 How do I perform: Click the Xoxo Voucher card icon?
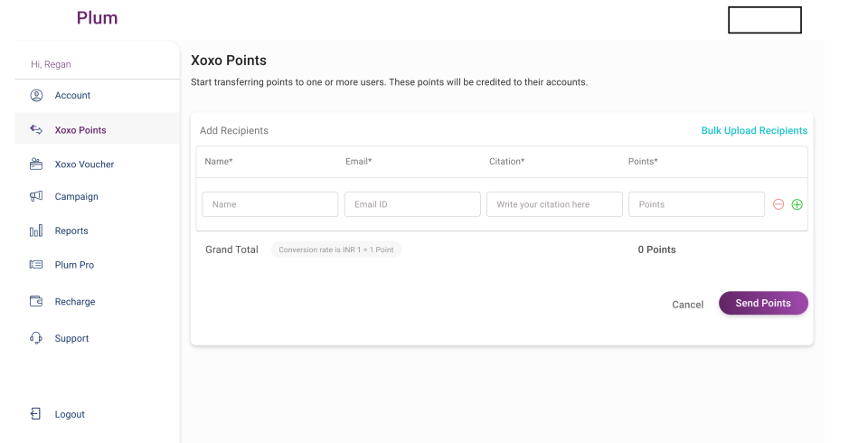[36, 165]
